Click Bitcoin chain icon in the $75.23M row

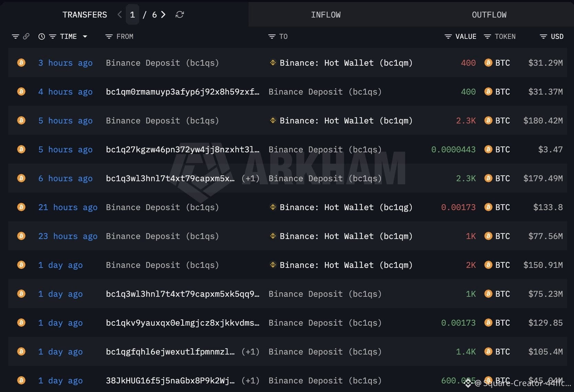pos(21,294)
